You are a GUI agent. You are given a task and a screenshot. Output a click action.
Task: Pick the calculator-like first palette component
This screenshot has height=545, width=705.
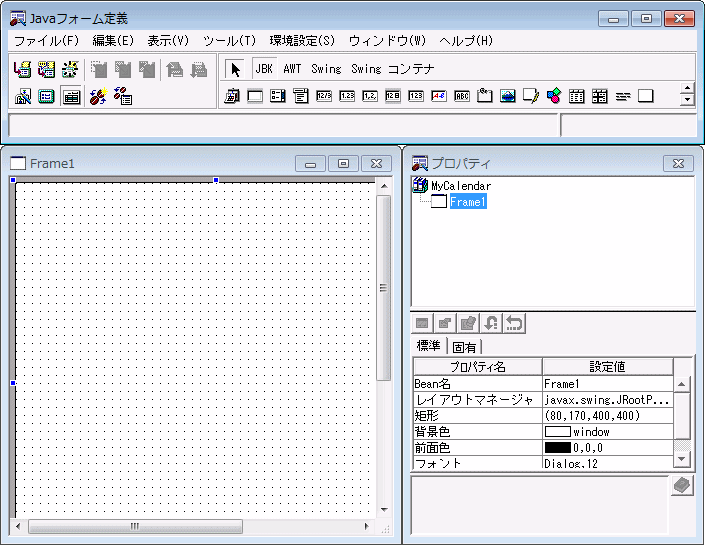click(232, 96)
